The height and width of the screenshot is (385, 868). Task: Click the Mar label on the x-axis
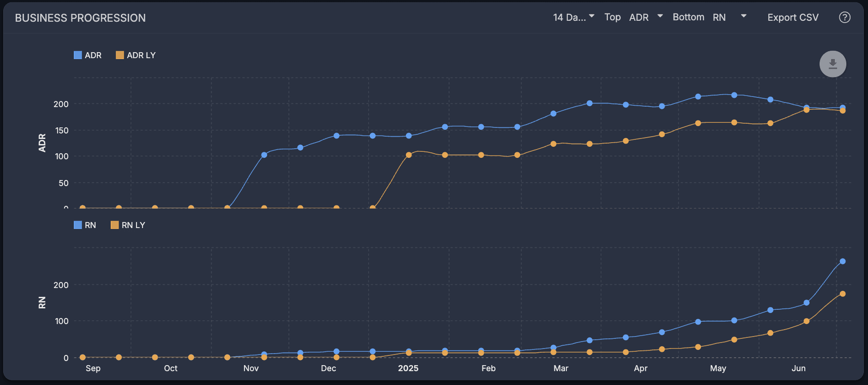[561, 368]
